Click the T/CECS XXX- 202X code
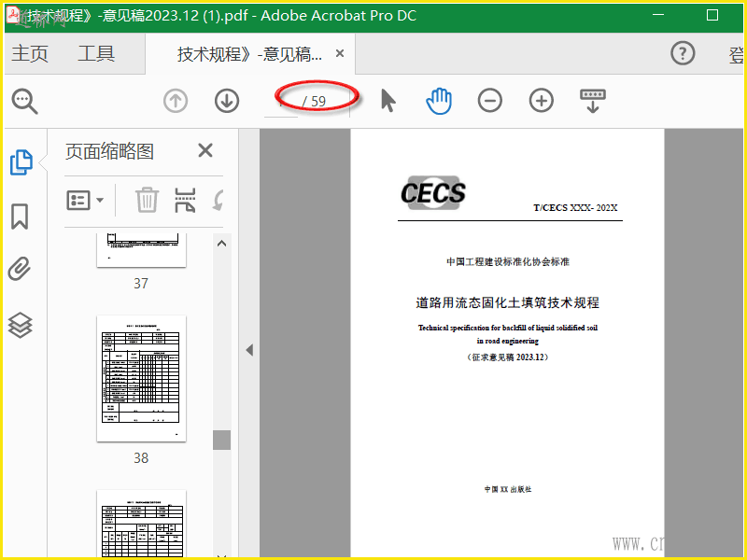This screenshot has width=747, height=560. [x=575, y=207]
